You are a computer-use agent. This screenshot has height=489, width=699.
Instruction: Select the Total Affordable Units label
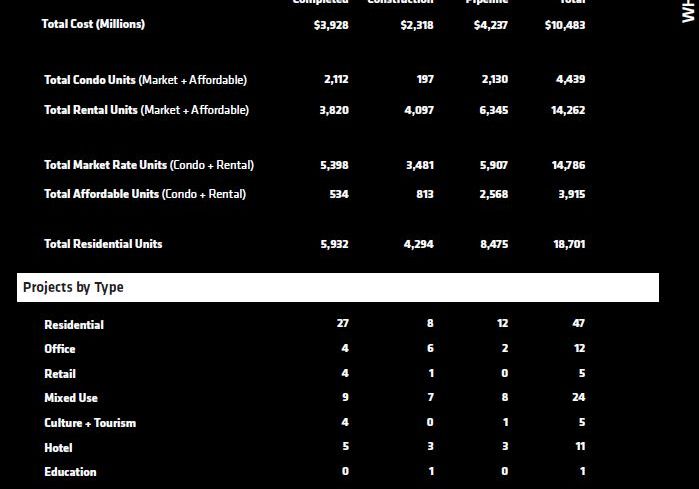tap(145, 194)
